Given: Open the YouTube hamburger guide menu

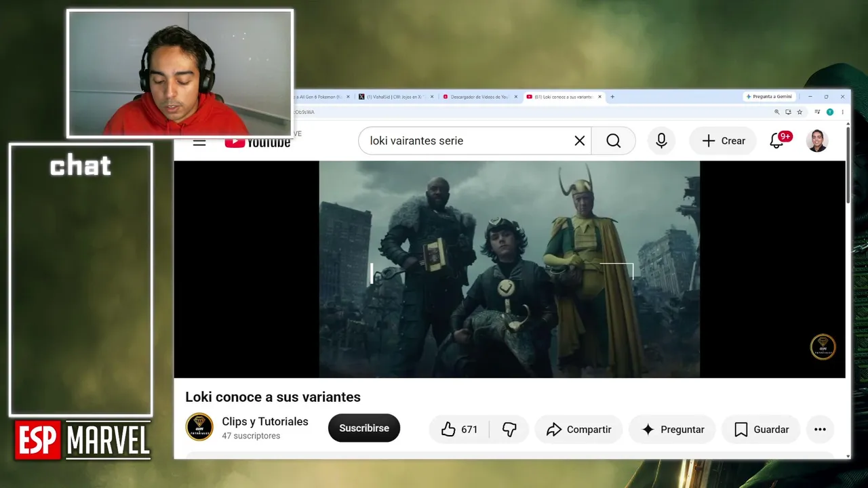Looking at the screenshot, I should click(x=199, y=142).
